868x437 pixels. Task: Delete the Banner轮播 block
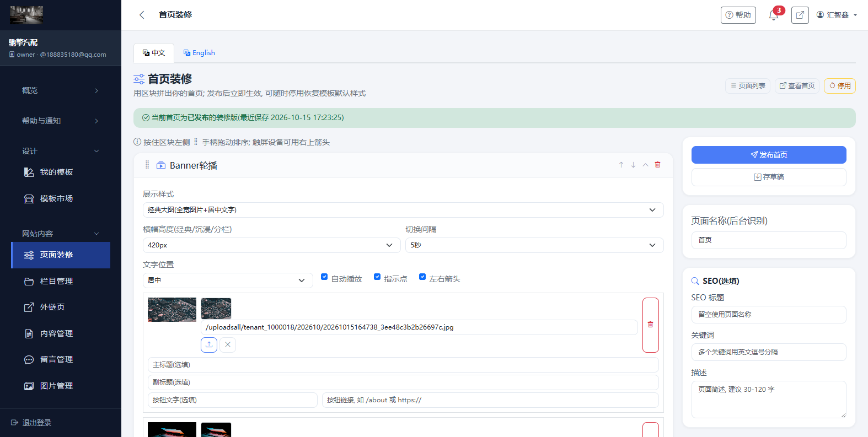[657, 165]
